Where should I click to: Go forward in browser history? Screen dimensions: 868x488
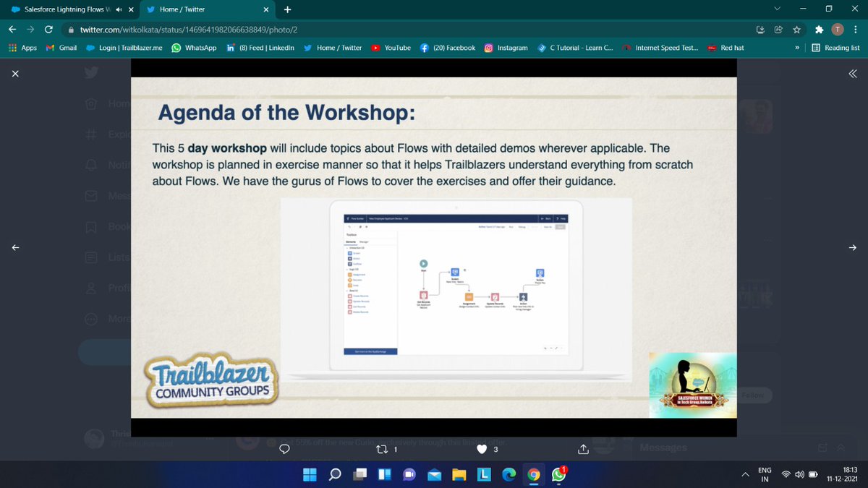pos(30,30)
